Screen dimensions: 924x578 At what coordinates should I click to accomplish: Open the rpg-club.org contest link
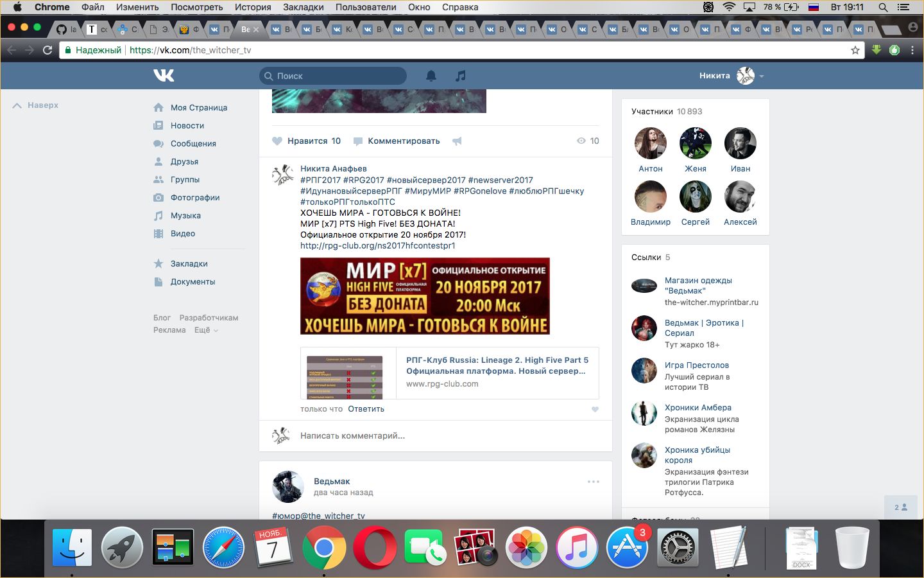[x=378, y=246]
